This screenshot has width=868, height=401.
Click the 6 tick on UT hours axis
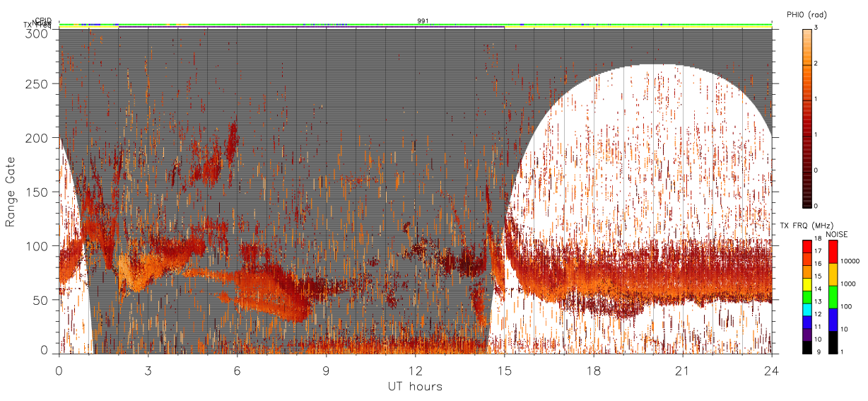tap(237, 370)
